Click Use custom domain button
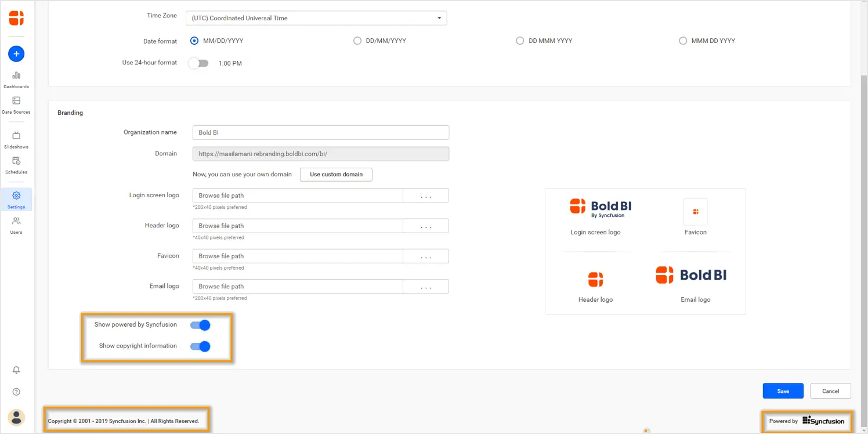 coord(336,174)
